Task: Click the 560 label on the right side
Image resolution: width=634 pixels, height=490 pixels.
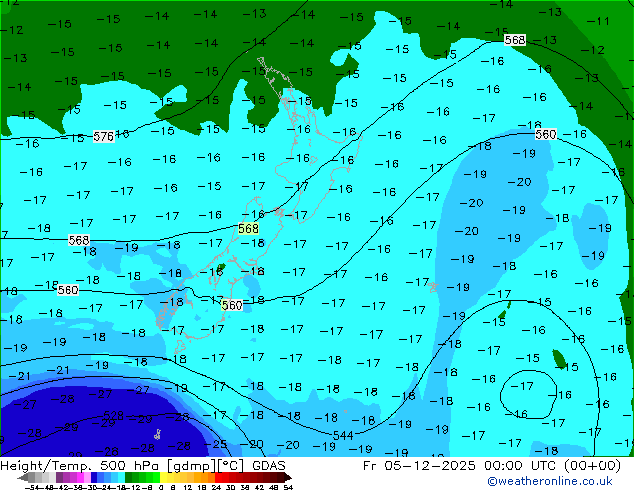Action: [x=546, y=134]
